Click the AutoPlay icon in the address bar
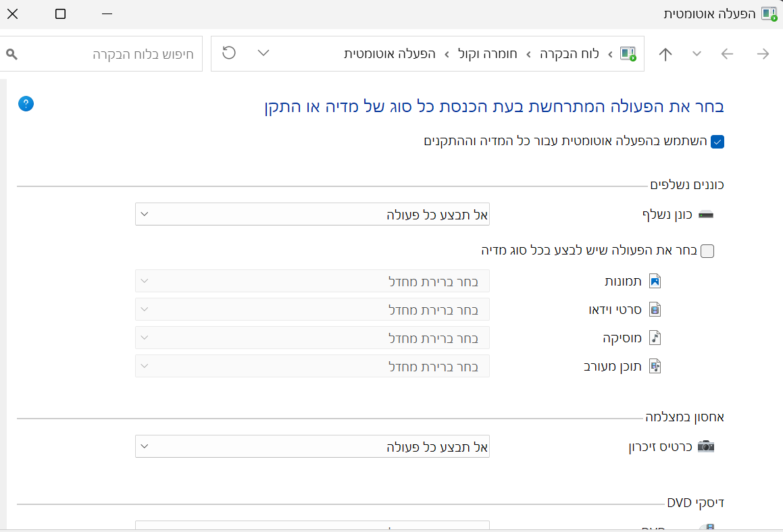The height and width of the screenshot is (532, 783). tap(628, 53)
